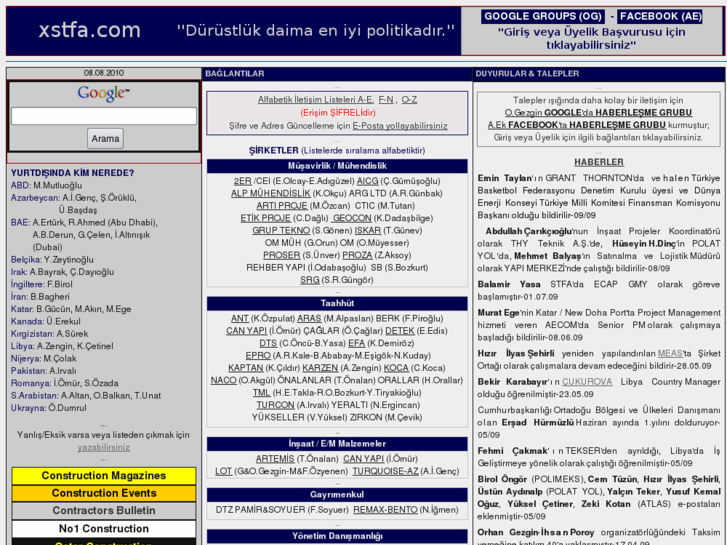Open ÇUKUROVA link in news
The image size is (727, 545).
tap(587, 382)
